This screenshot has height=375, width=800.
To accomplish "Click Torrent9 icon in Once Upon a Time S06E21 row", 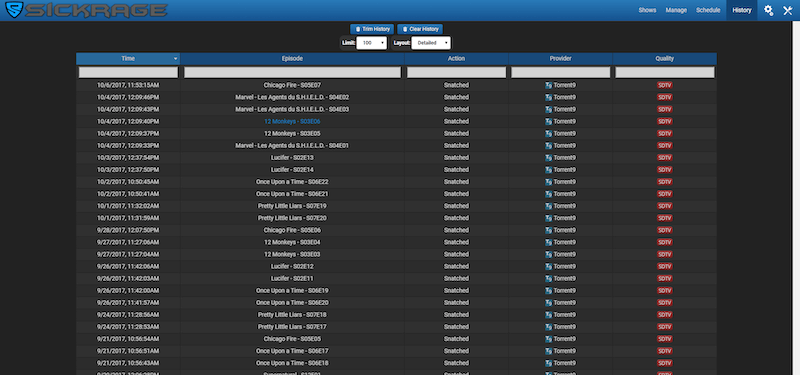I will (x=548, y=194).
